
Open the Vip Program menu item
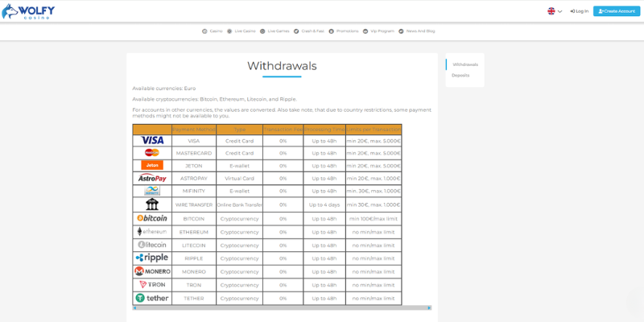tap(378, 31)
